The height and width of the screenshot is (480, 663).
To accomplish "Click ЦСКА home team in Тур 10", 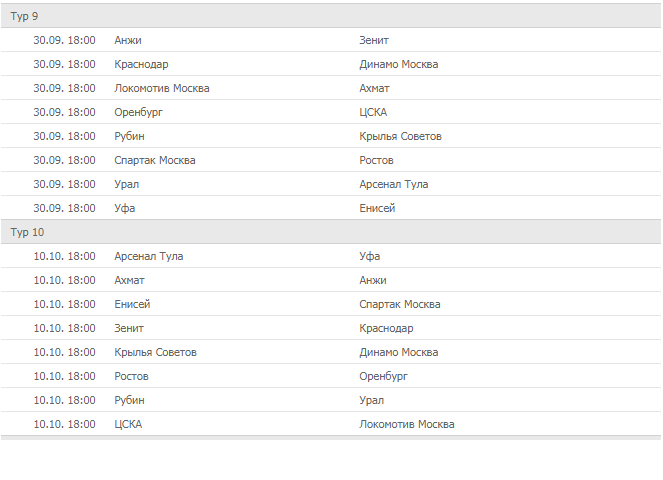I will point(128,424).
